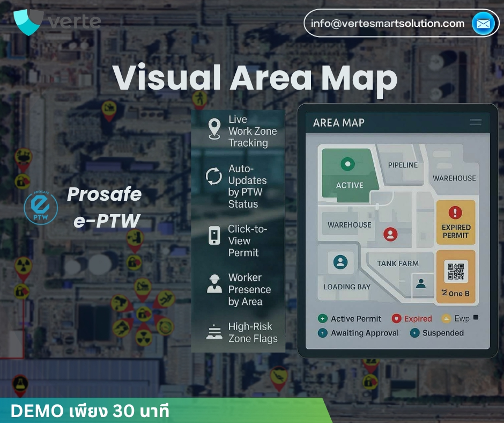Image resolution: width=504 pixels, height=423 pixels.
Task: Click the Auto-Updates by PTW Status text
Action: (x=247, y=186)
